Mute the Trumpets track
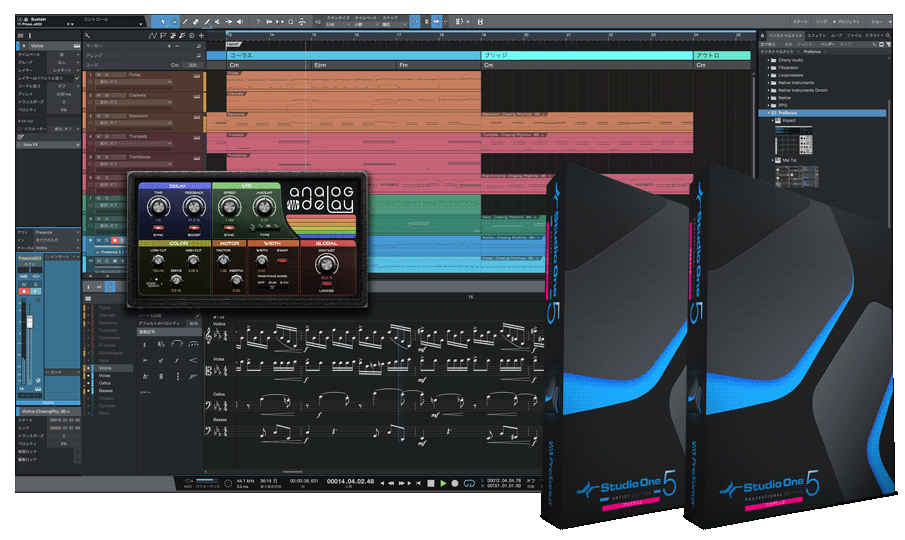This screenshot has height=540, width=905. pyautogui.click(x=98, y=137)
